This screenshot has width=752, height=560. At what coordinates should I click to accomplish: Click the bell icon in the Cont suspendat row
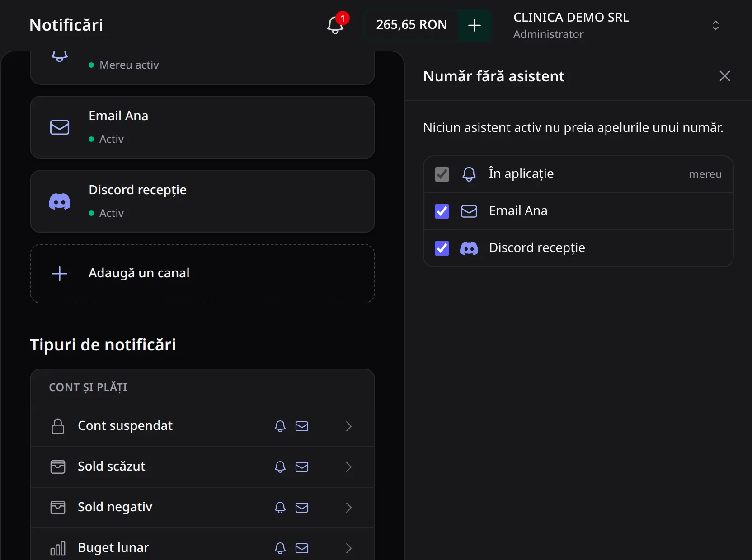(x=280, y=426)
